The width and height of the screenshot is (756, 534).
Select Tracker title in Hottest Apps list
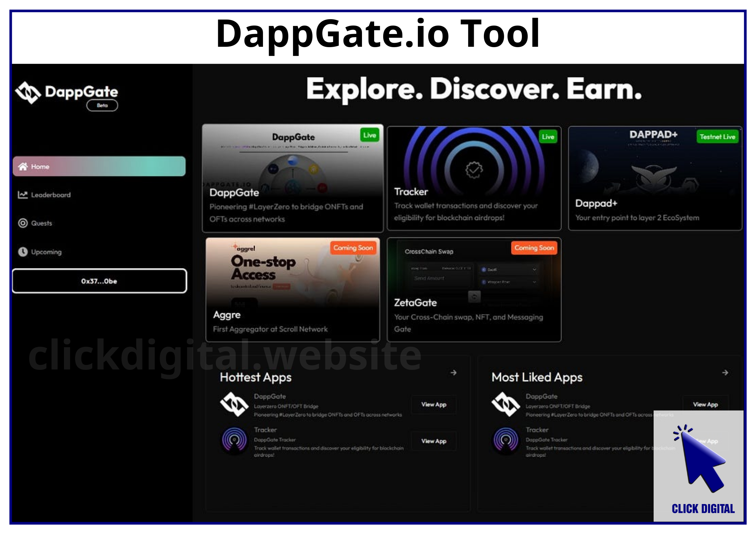(x=265, y=430)
